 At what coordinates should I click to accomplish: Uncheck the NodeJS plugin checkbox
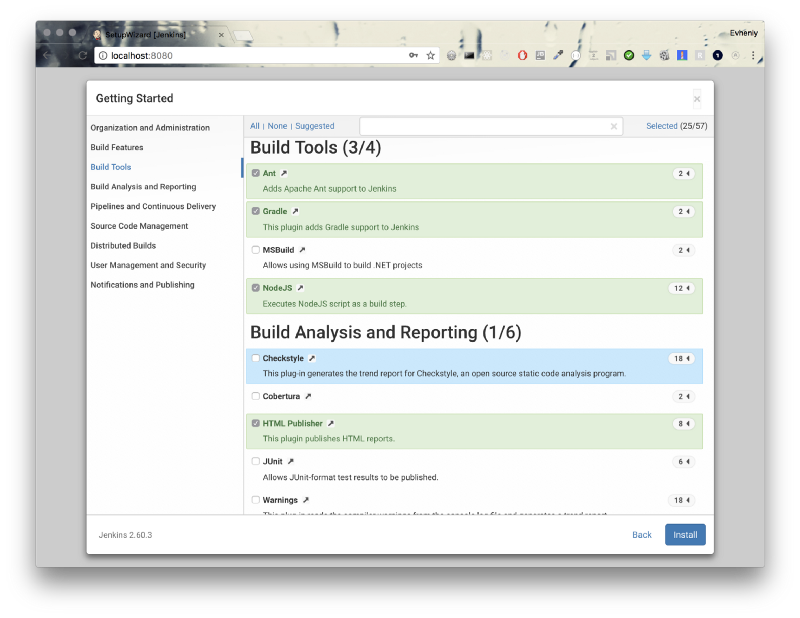click(x=256, y=288)
